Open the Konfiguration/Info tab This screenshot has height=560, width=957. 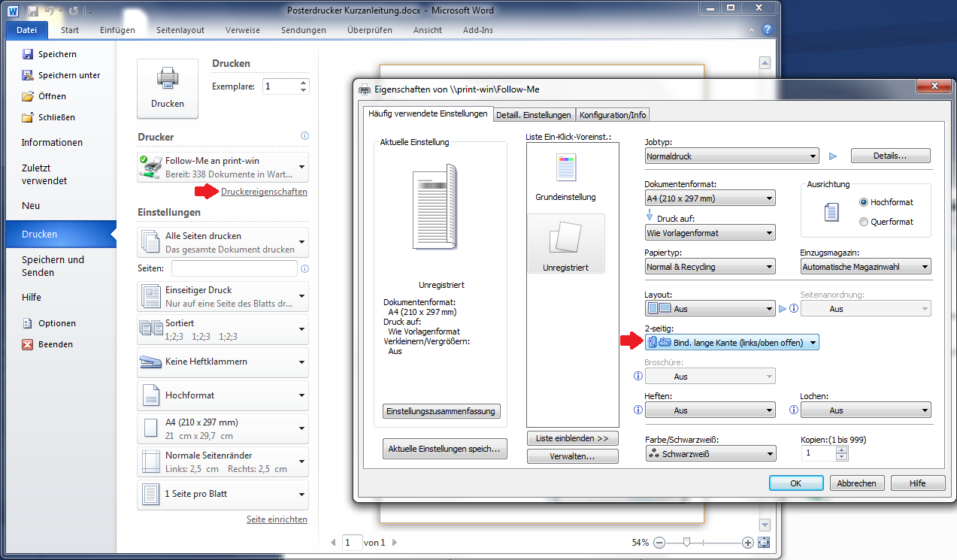tap(613, 115)
